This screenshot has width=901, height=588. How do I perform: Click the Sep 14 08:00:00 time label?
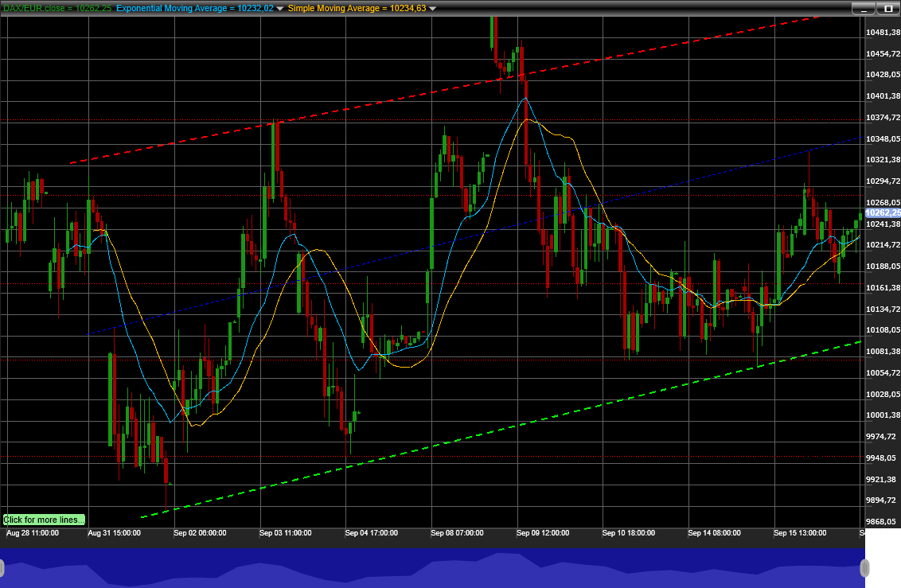point(714,533)
